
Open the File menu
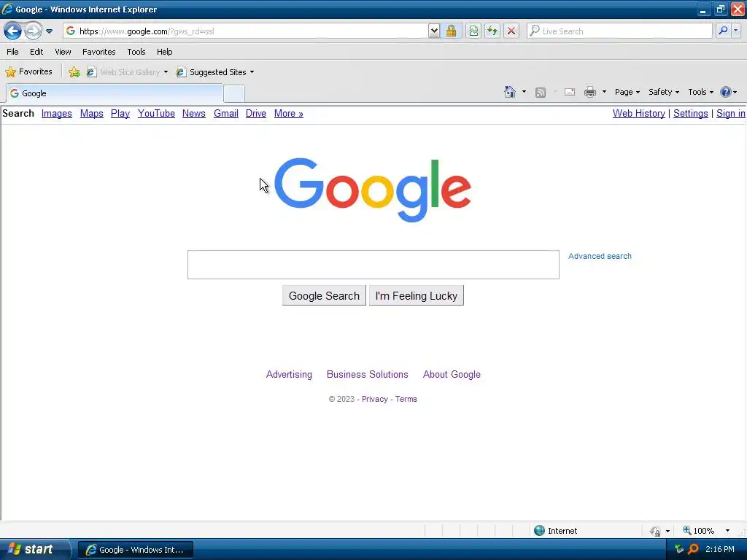pyautogui.click(x=13, y=52)
